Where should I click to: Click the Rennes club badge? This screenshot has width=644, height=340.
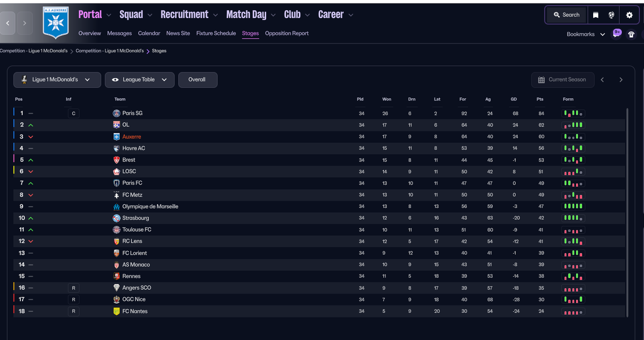[116, 276]
